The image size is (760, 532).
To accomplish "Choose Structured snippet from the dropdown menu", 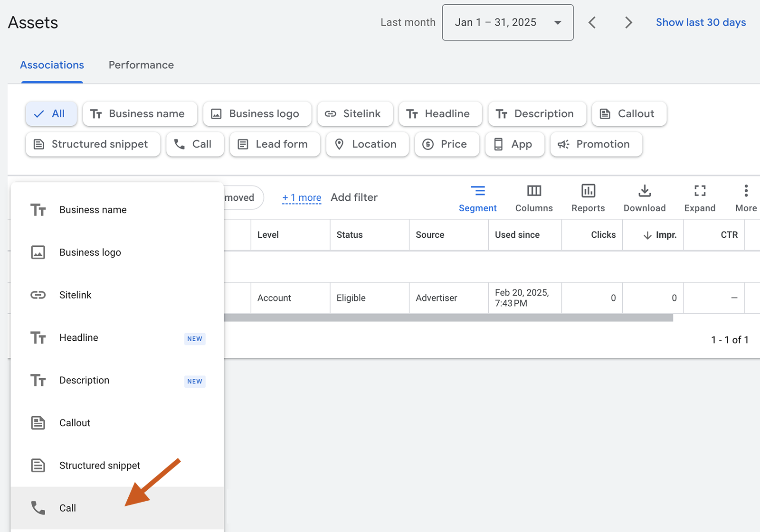I will point(117,466).
